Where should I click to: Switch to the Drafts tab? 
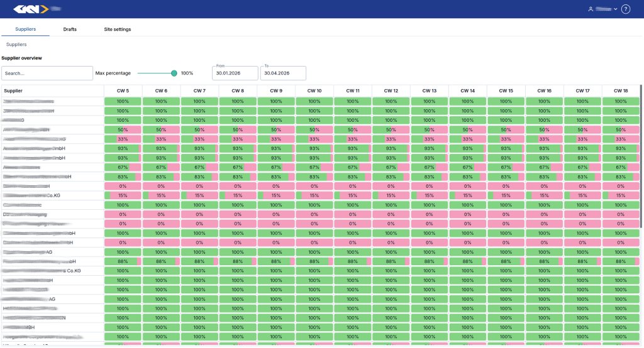pyautogui.click(x=70, y=29)
